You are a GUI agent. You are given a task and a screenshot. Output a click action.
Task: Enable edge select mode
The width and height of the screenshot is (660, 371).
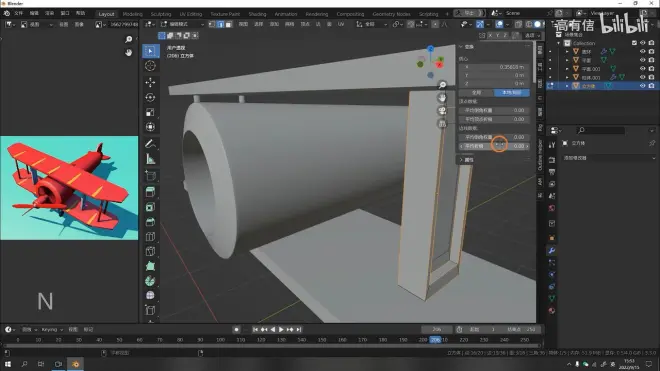[221, 24]
